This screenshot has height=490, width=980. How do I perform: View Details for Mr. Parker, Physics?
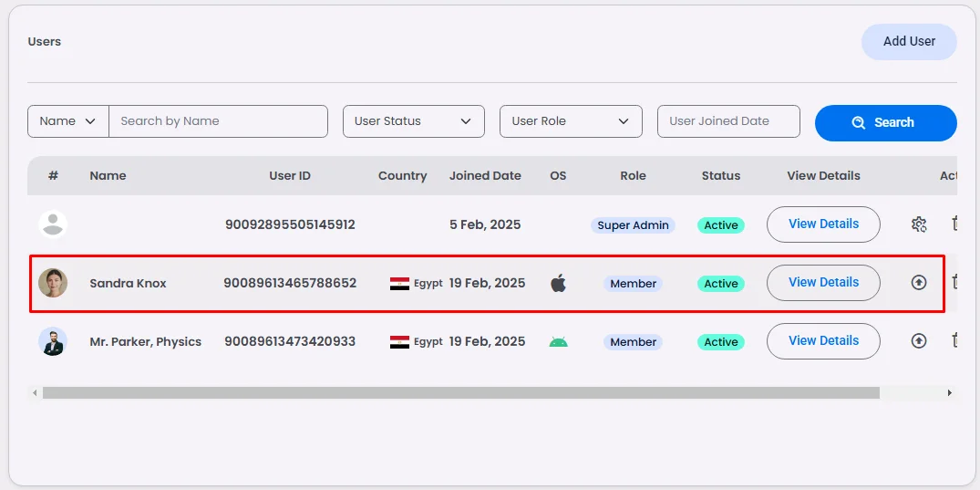(823, 341)
